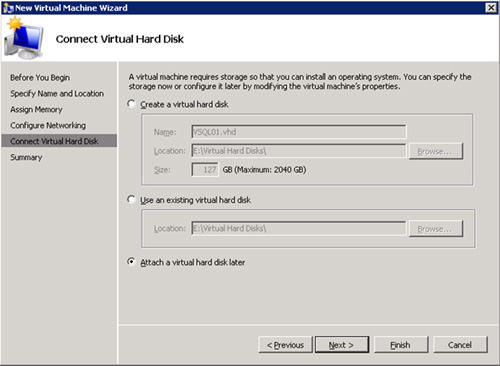Click the Size field showing 127
Screen dimensions: 500x366
point(205,170)
